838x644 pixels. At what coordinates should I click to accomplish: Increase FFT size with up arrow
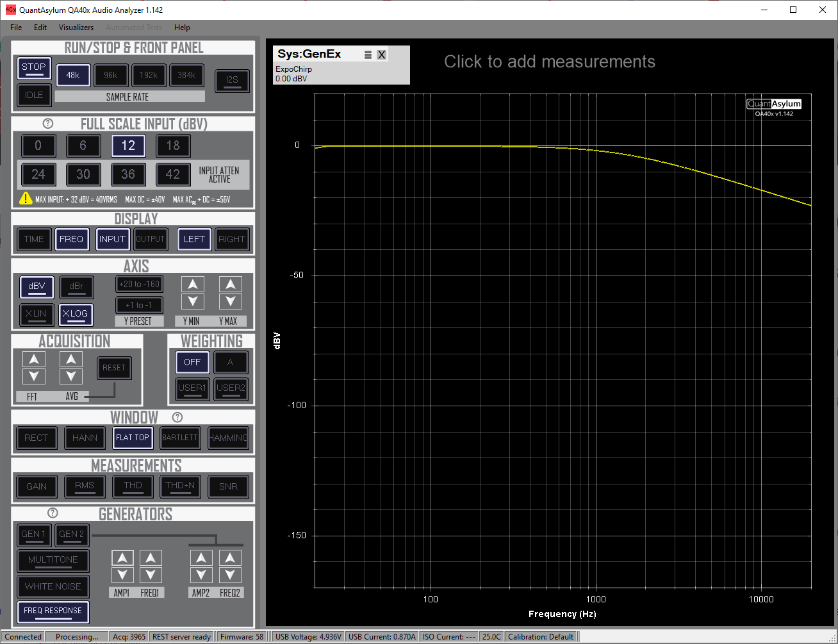[34, 359]
